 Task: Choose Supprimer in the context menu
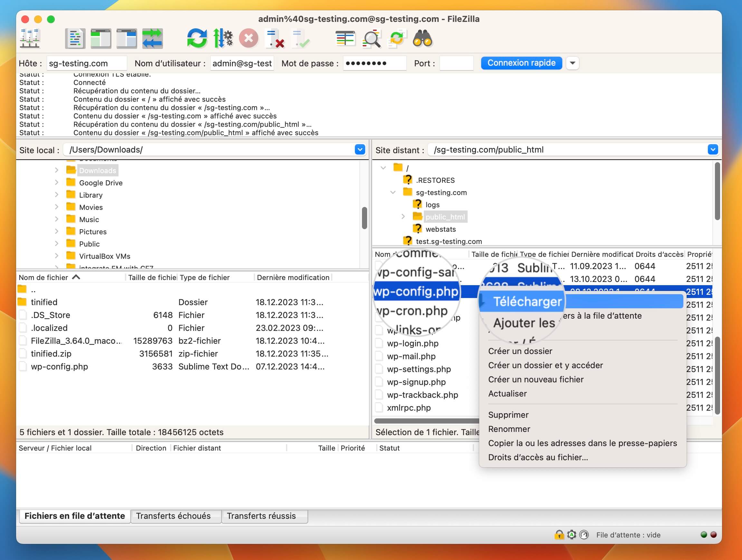(x=508, y=415)
